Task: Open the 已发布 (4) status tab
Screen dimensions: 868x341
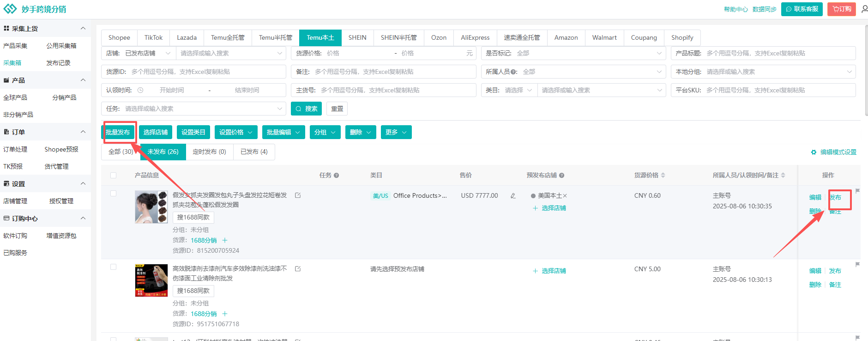Action: click(254, 152)
